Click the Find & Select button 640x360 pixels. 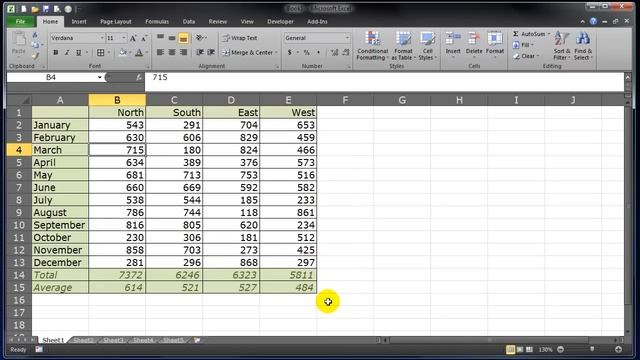click(583, 45)
